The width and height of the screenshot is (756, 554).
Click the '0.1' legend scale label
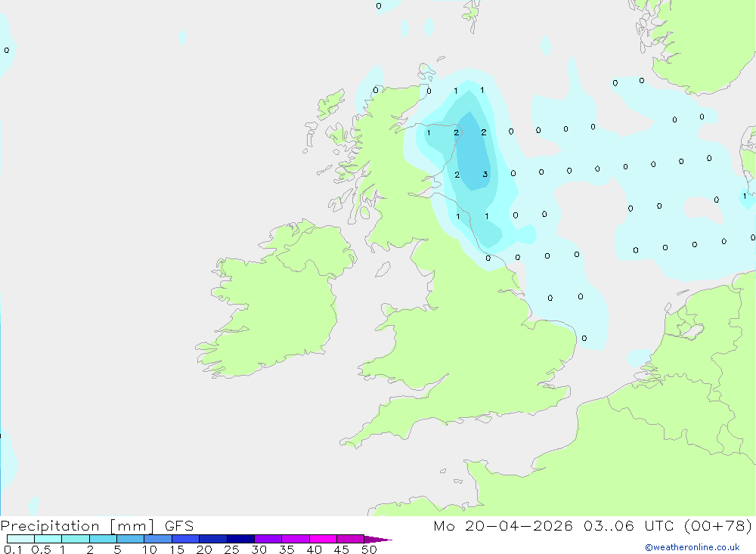[13, 549]
